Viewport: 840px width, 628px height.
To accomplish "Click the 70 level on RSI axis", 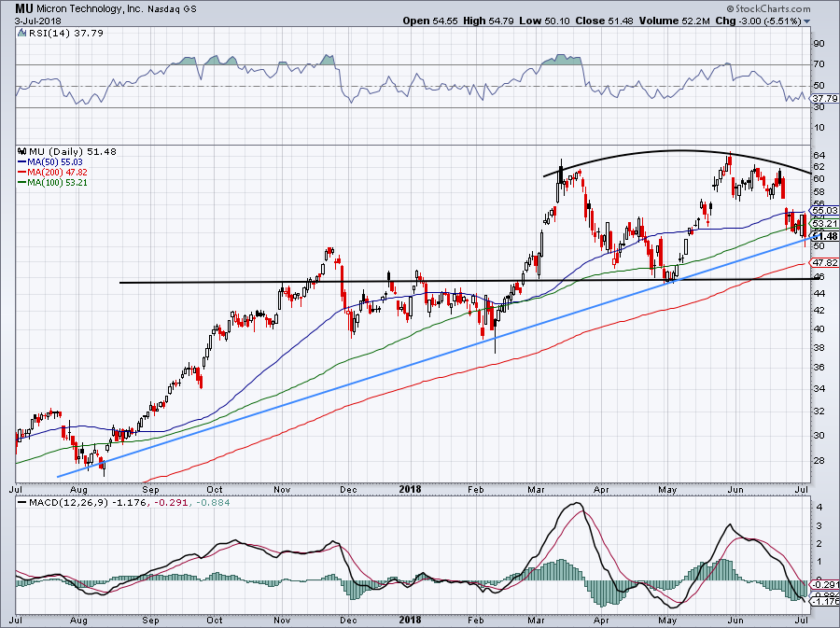I will coord(819,64).
